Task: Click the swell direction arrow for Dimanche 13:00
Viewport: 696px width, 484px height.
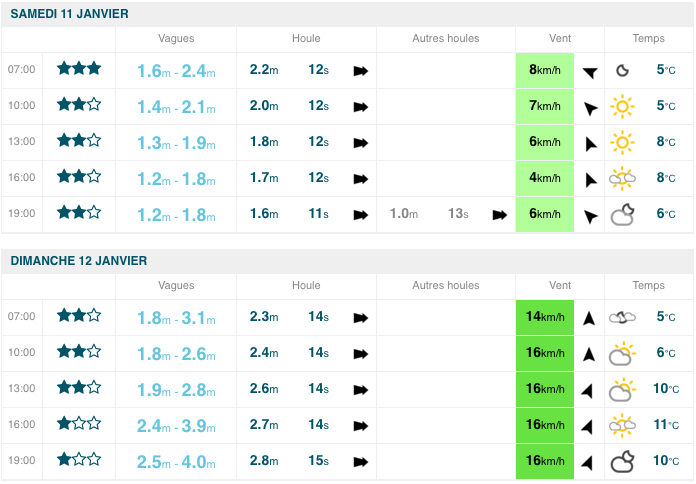Action: point(360,390)
